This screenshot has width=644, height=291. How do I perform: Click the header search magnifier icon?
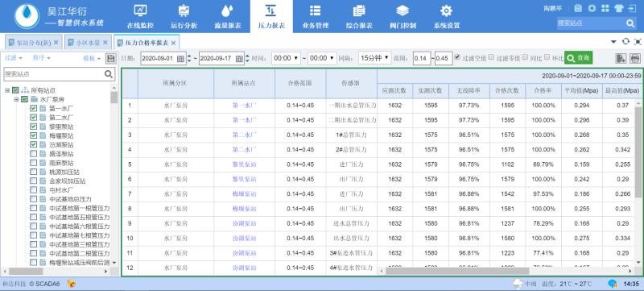pos(630,23)
